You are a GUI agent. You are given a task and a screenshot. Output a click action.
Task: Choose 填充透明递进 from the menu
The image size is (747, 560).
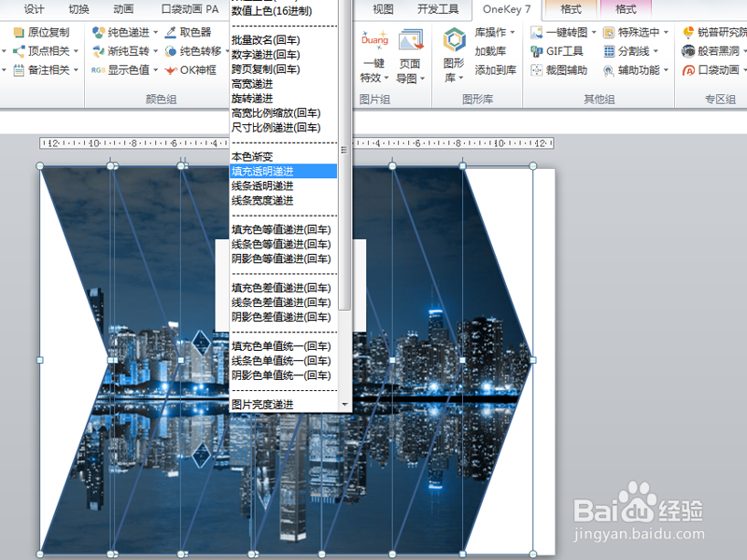click(x=284, y=171)
